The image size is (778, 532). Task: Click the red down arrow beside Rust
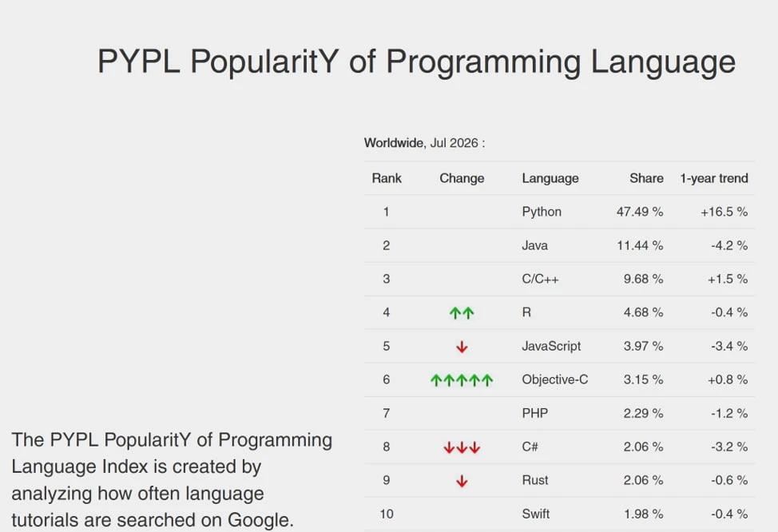[462, 481]
